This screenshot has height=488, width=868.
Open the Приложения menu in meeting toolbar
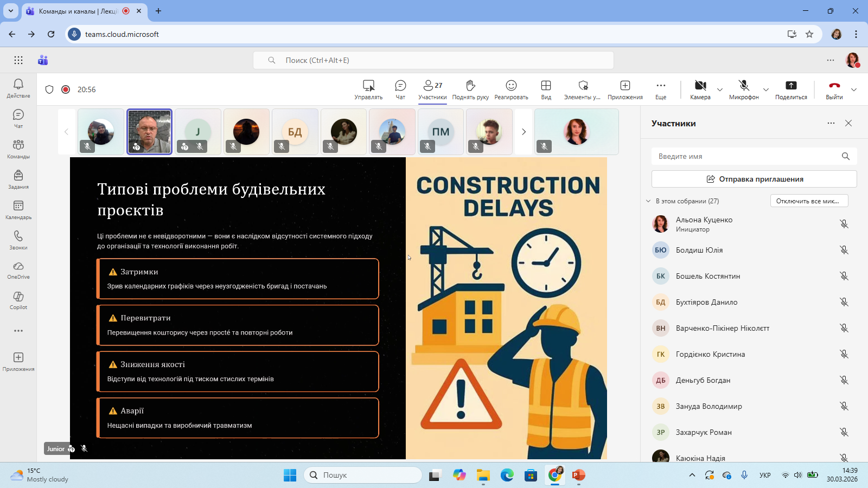[625, 89]
